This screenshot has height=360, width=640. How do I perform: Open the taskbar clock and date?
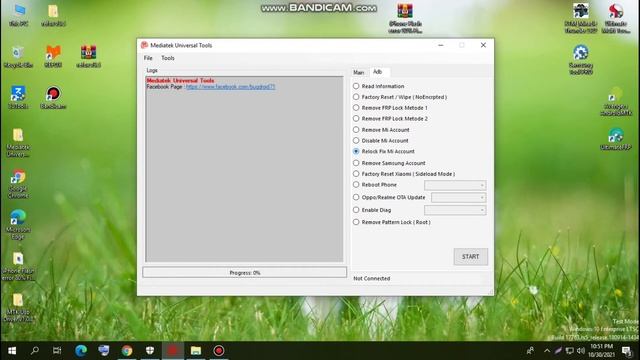(601, 351)
